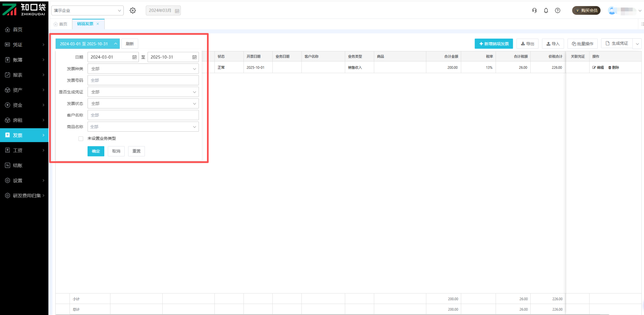Expand the 发票种类 dropdown
The width and height of the screenshot is (644, 315).
tap(143, 69)
